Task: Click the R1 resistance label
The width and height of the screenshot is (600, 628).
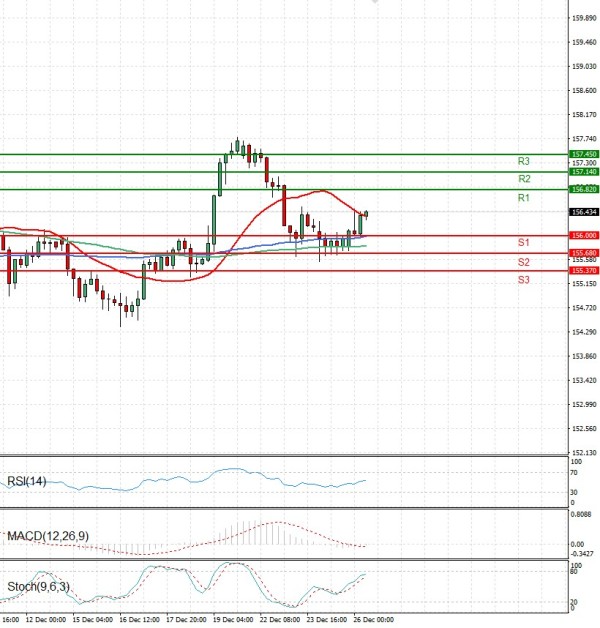Action: pos(523,199)
